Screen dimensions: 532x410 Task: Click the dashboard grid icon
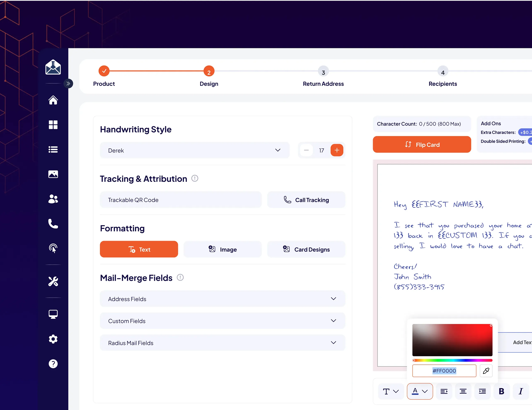pos(53,125)
